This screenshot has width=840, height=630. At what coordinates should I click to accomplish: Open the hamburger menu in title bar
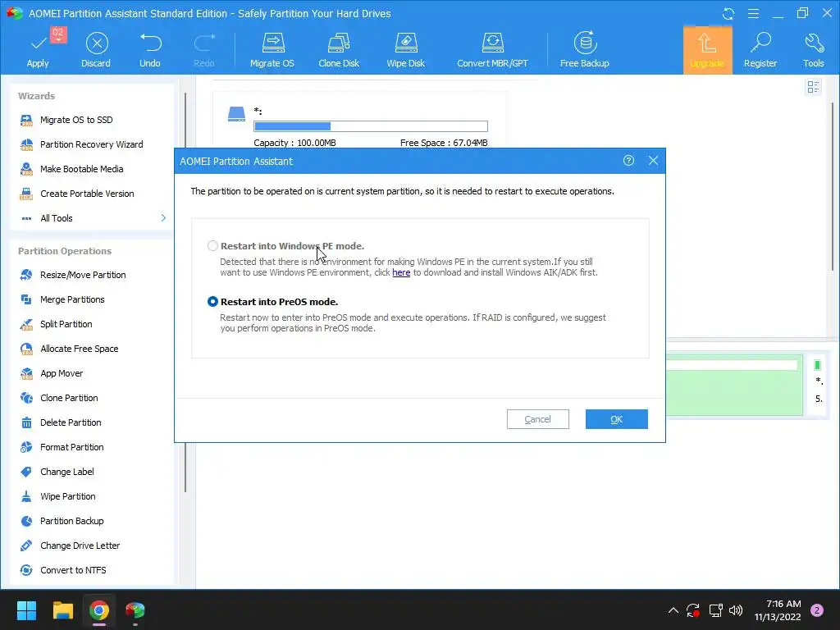753,13
